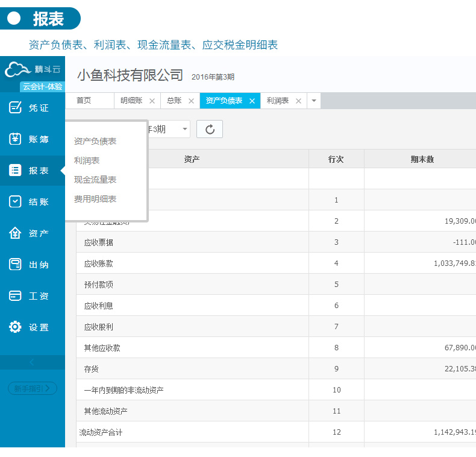Click the 应收账款 period-end amount 1,033,749.8
This screenshot has height=457, width=476.
[x=455, y=263]
